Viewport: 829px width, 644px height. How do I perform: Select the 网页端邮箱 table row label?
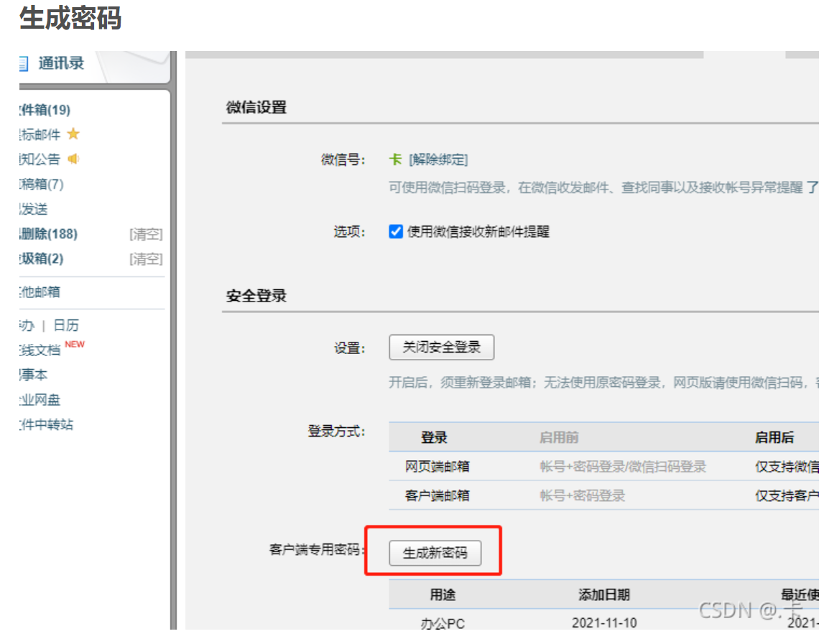click(x=437, y=467)
